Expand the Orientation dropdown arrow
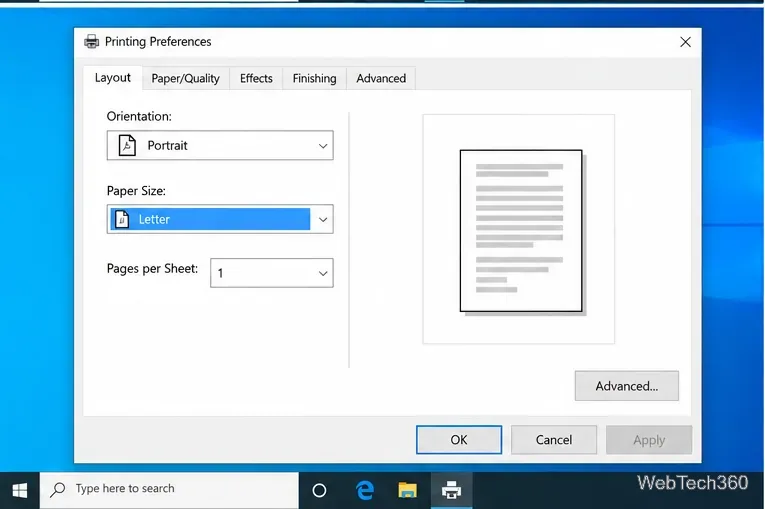765x509 pixels. 323,146
